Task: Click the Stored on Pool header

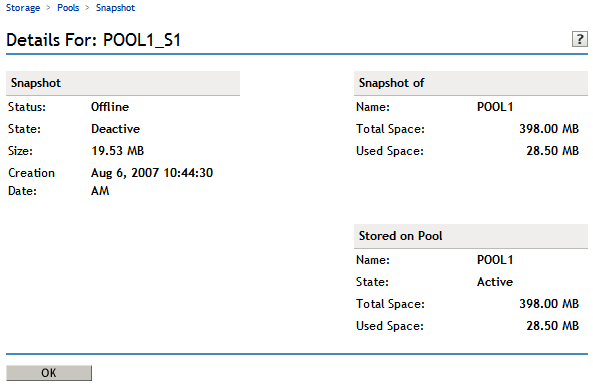Action: 471,236
